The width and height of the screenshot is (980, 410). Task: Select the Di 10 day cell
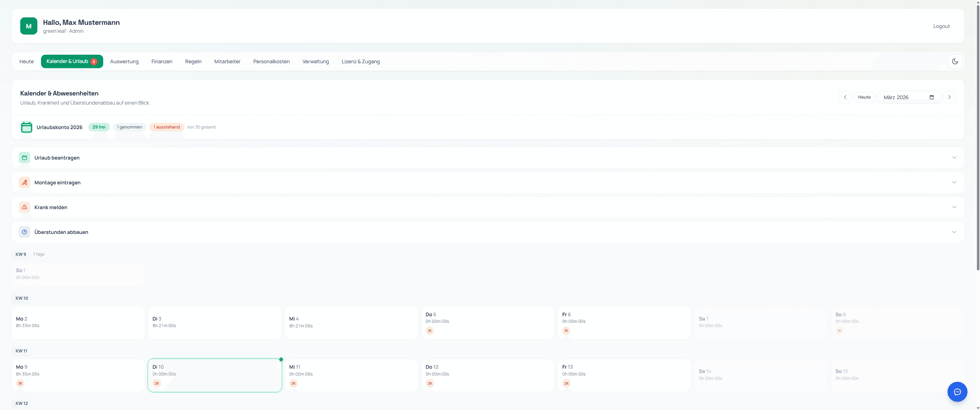point(215,375)
